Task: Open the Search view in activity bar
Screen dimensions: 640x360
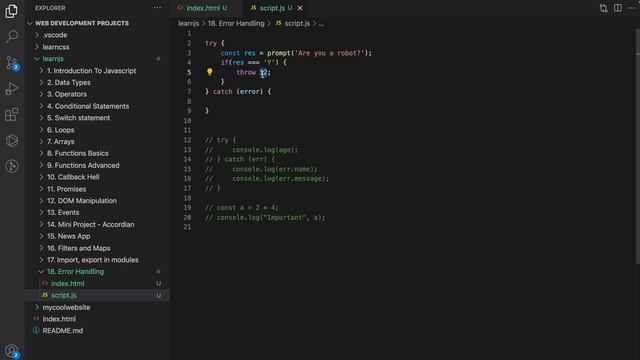Action: (x=11, y=36)
